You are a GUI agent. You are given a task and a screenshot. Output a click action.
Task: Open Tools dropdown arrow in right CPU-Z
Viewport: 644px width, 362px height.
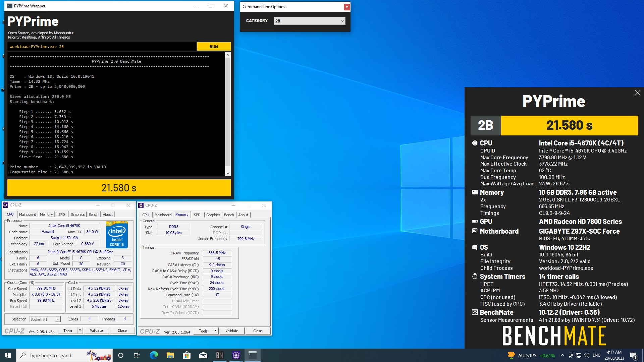215,331
